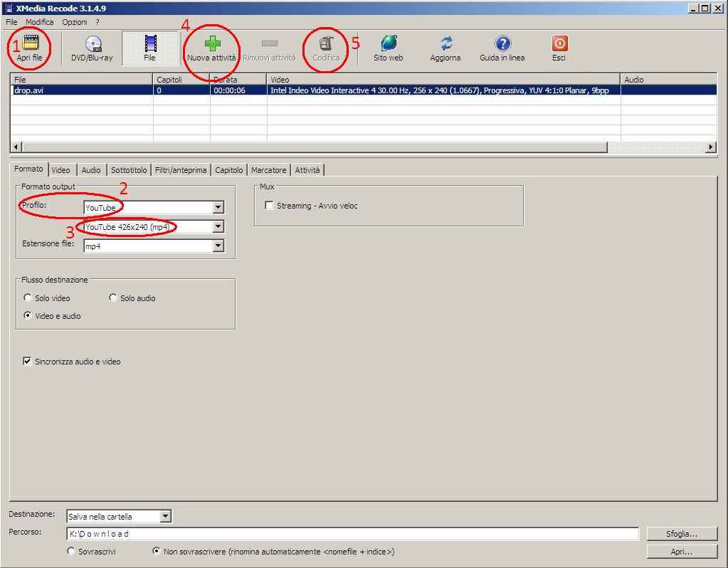
Task: Select the File filmstrip toolbar icon
Action: tap(149, 45)
